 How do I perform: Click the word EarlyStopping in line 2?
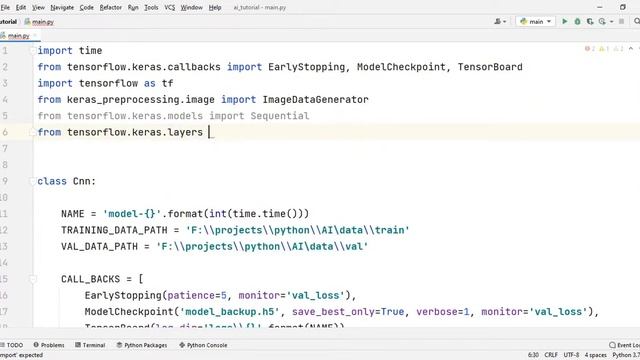pyautogui.click(x=306, y=67)
